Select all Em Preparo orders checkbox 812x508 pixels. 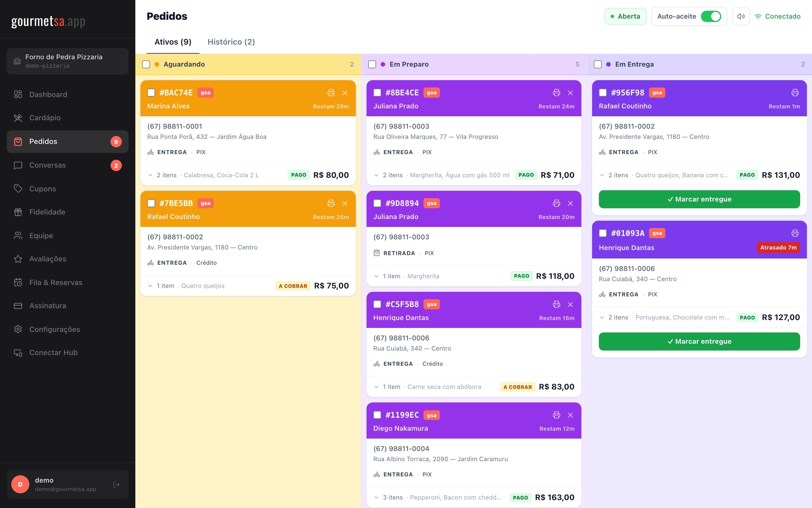tap(372, 64)
